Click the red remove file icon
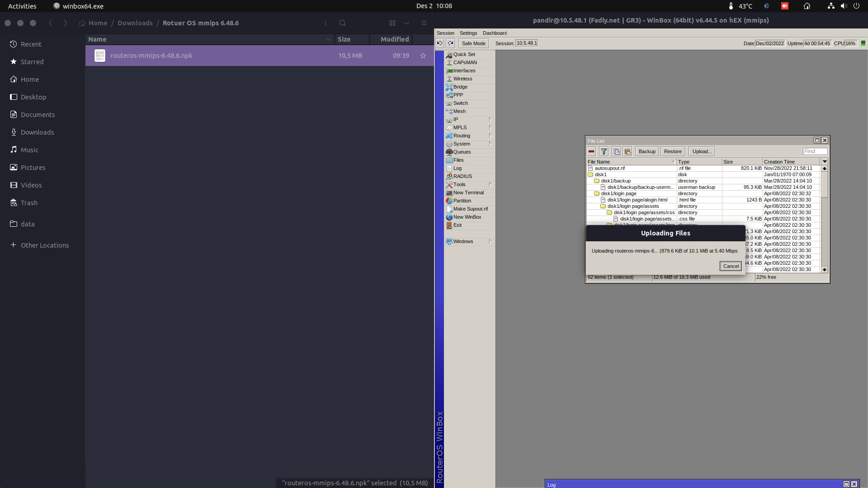This screenshot has height=488, width=868. [x=591, y=151]
